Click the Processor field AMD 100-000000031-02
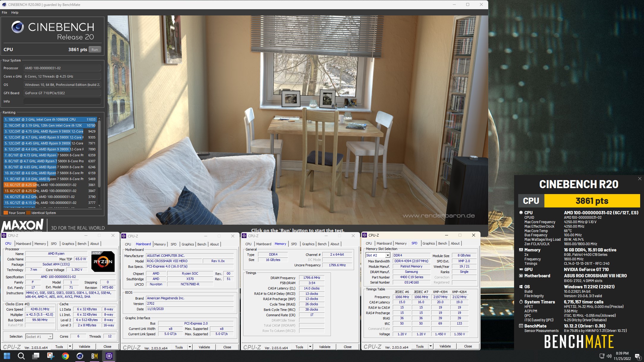This screenshot has height=362, width=644. pos(62,68)
